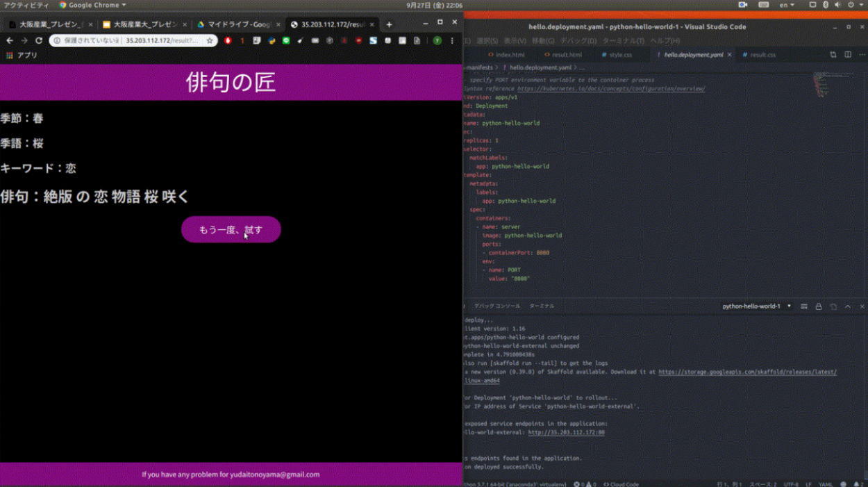Open a new Chrome tab
The width and height of the screenshot is (868, 487).
(x=389, y=24)
